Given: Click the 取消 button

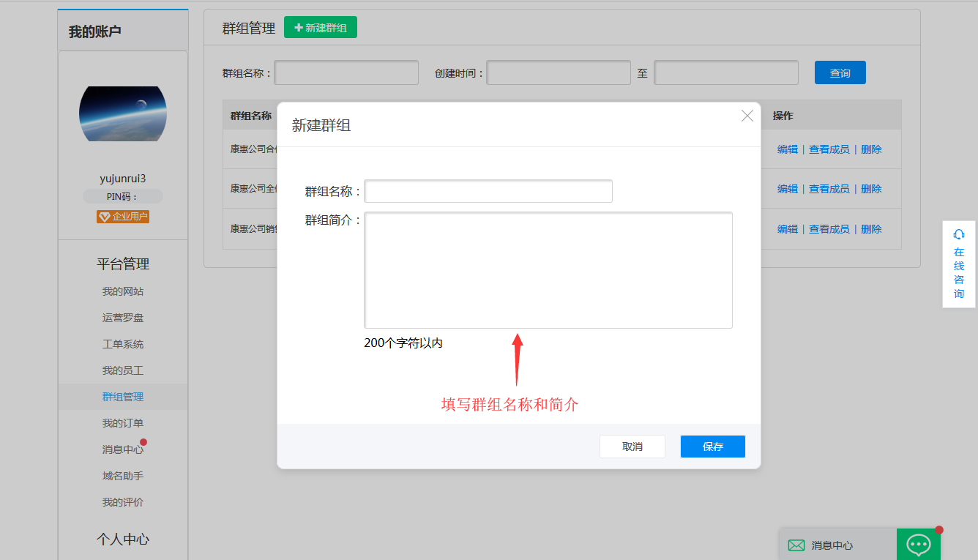Looking at the screenshot, I should [632, 447].
